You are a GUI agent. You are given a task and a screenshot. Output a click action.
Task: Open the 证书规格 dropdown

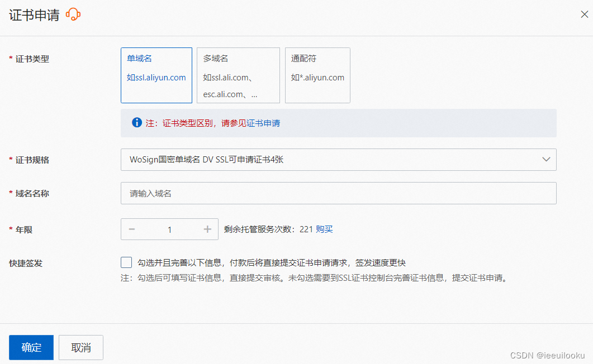tap(339, 160)
